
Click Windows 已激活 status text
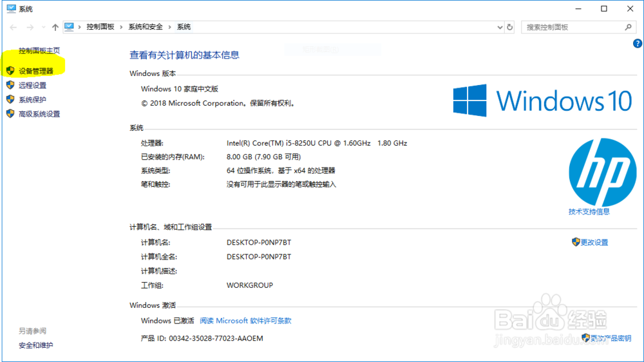(167, 321)
